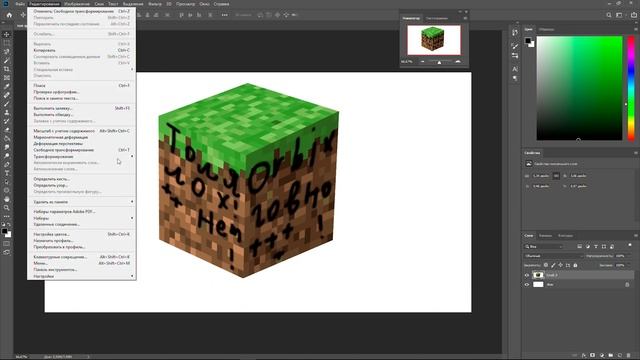Switch to the Гистограмма tab
This screenshot has height=360, width=640.
[x=436, y=18]
